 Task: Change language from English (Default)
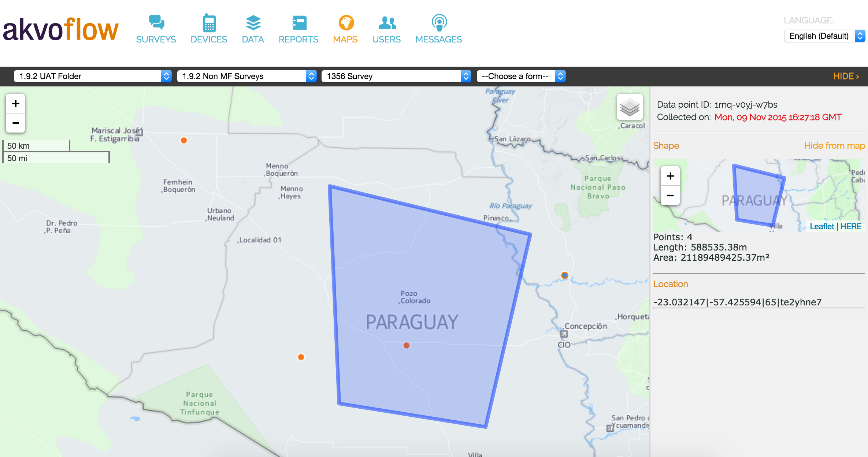pos(824,36)
